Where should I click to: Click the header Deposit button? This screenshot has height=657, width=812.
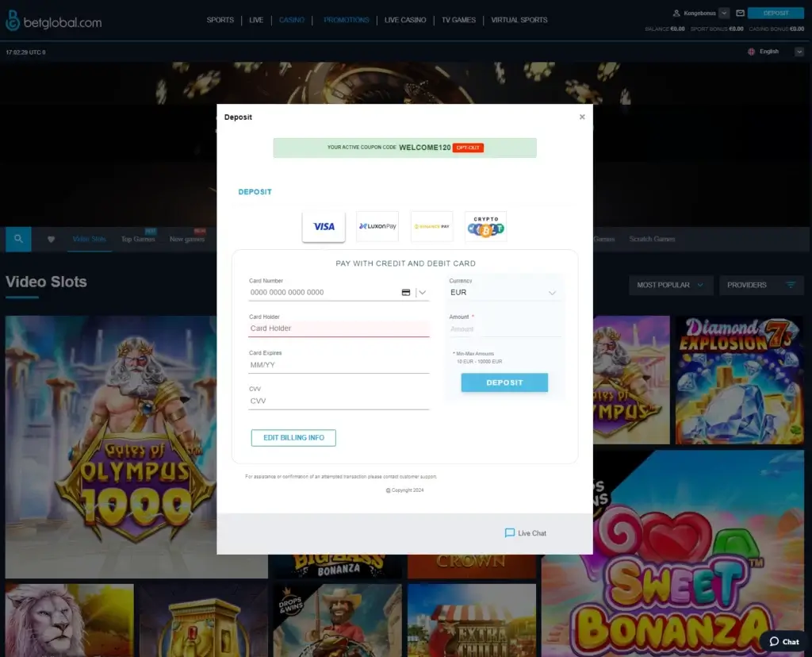click(776, 13)
